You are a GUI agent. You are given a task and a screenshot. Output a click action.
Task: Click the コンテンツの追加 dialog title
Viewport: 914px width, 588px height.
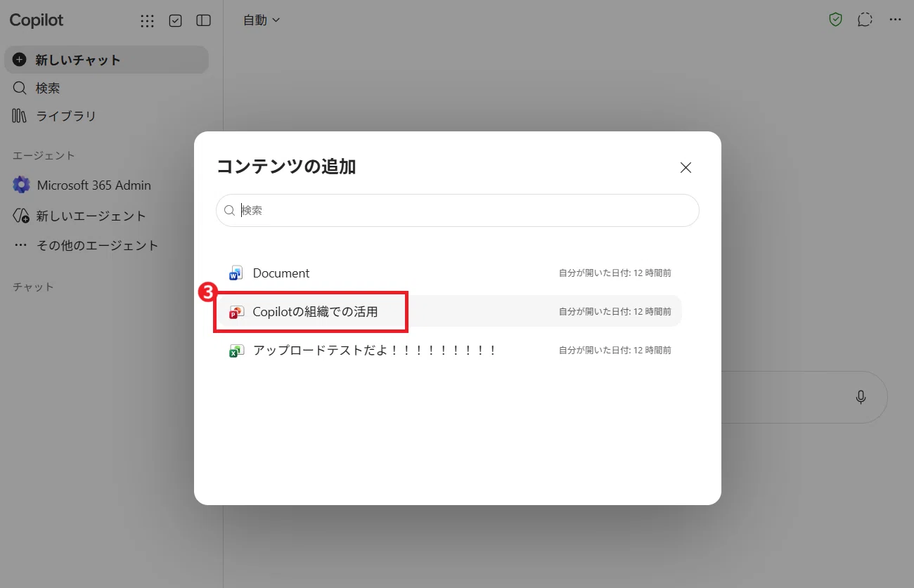tap(286, 166)
